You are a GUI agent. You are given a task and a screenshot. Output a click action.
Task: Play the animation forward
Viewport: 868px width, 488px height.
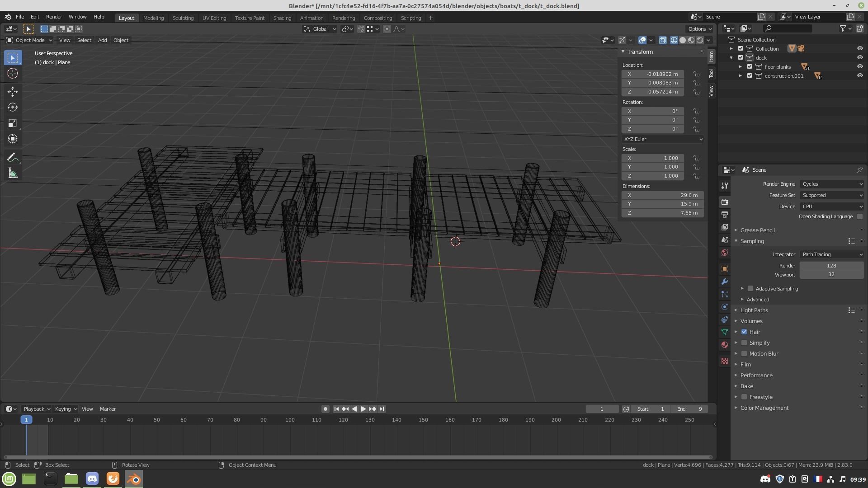(x=363, y=409)
